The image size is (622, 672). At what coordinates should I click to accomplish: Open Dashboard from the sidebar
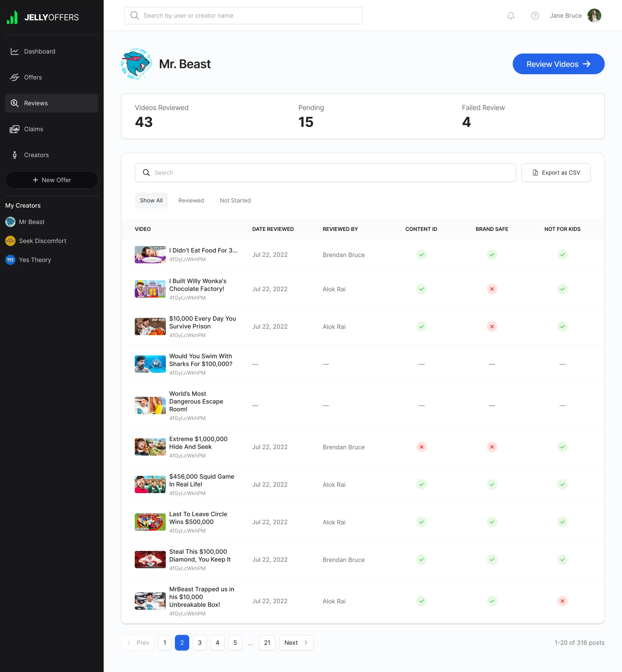(x=52, y=51)
